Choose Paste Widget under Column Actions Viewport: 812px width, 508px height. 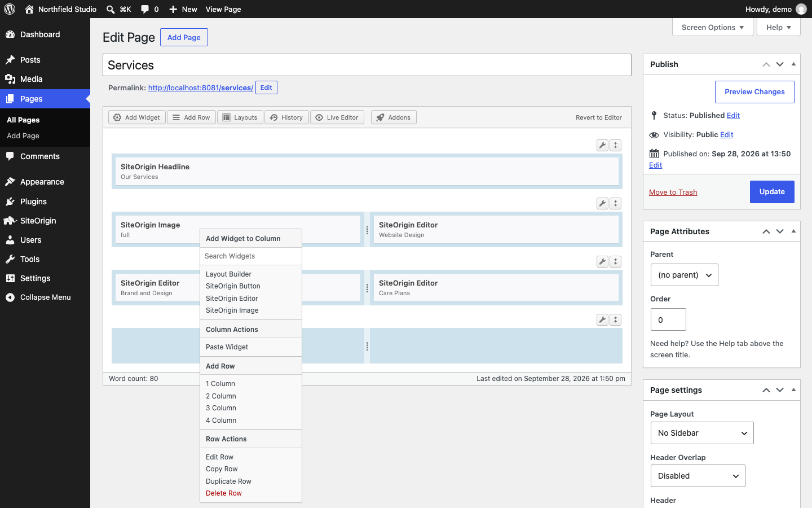251,347
